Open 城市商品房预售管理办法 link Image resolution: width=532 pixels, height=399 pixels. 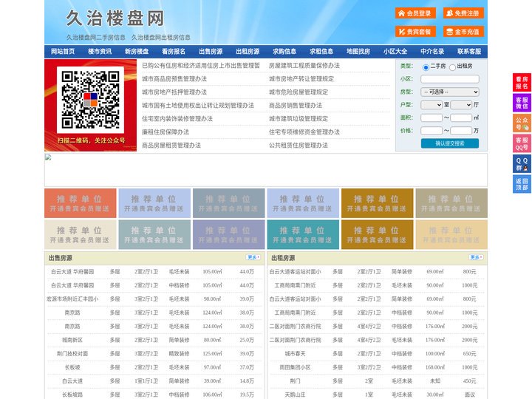click(x=174, y=79)
